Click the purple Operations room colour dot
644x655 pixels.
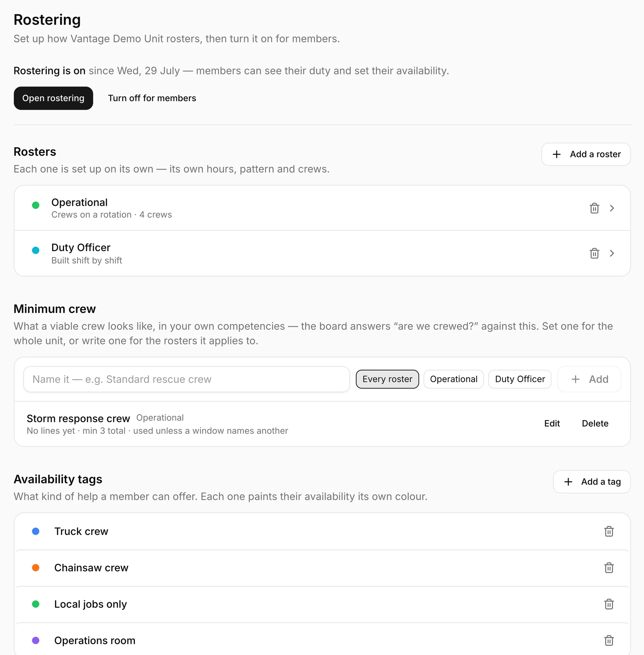click(x=35, y=641)
